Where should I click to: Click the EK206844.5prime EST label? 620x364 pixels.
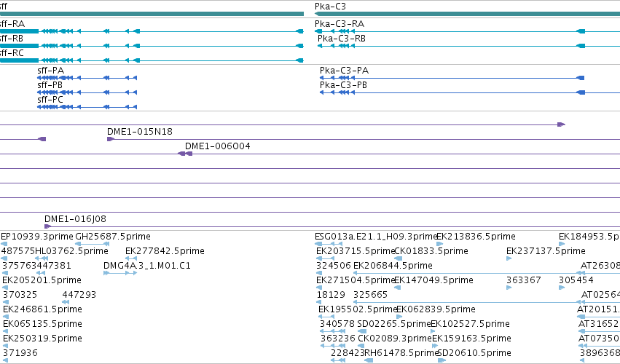393,265
